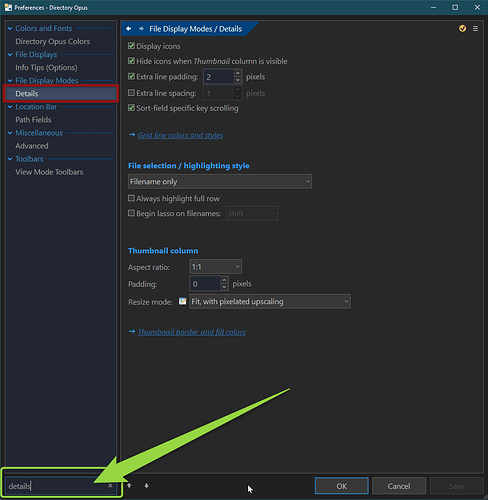Open the Filename only highlighting style dropdown

(220, 182)
